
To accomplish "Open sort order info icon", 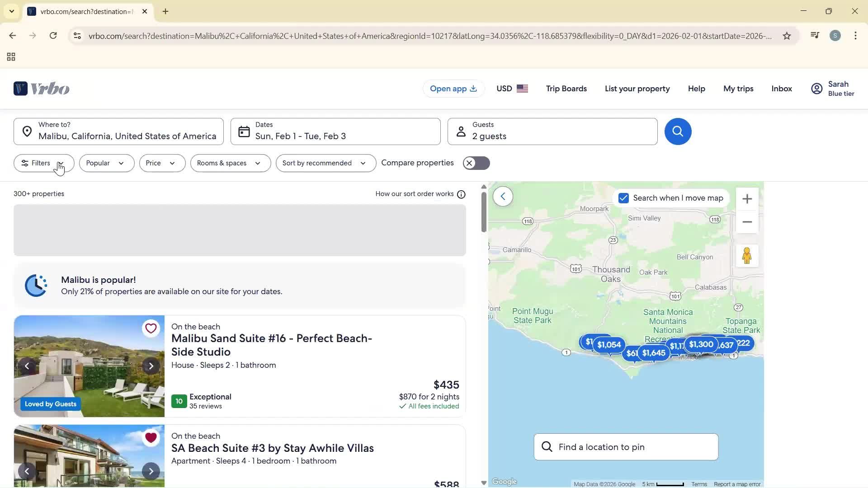I will pyautogui.click(x=461, y=194).
